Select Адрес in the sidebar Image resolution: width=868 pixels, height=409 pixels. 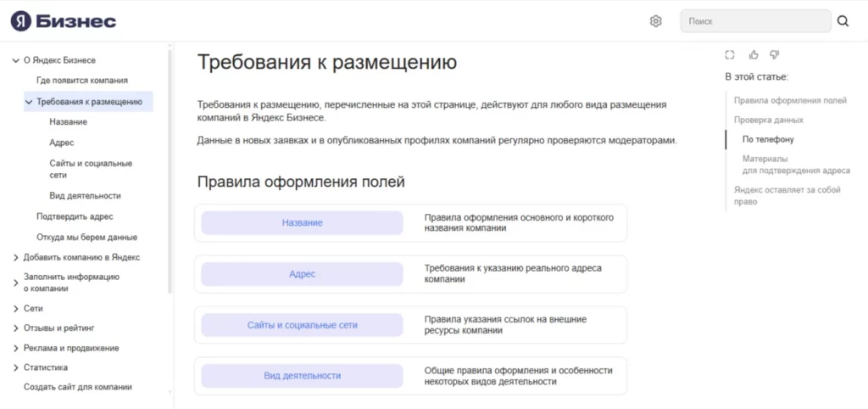click(61, 143)
